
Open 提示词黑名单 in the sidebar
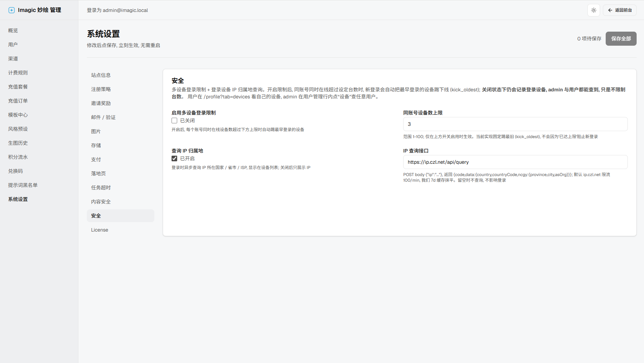tap(23, 185)
